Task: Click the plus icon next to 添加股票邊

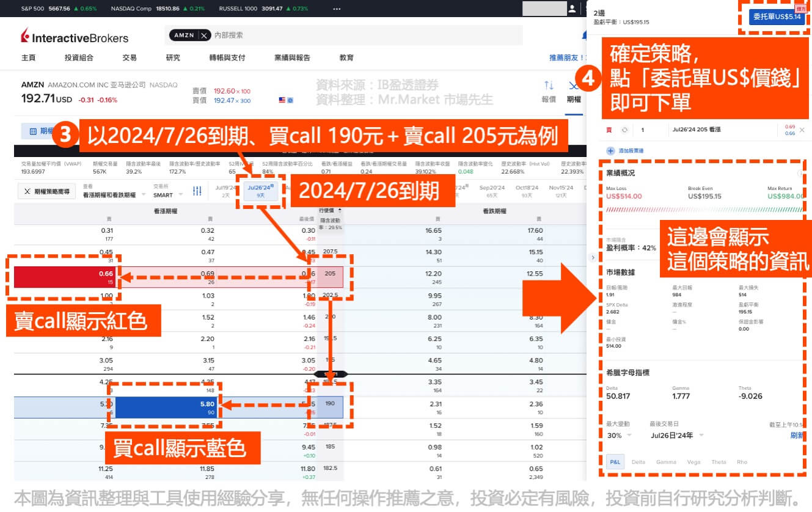Action: point(610,150)
